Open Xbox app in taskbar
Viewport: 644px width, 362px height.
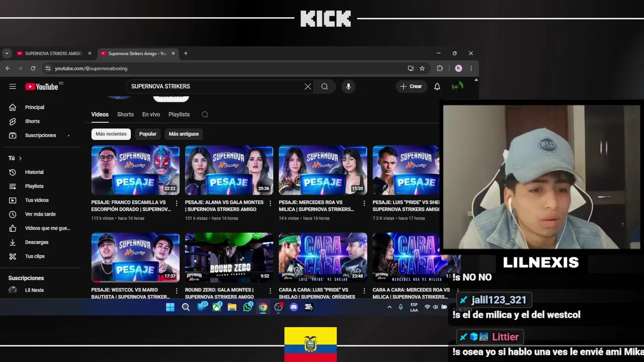point(217,307)
